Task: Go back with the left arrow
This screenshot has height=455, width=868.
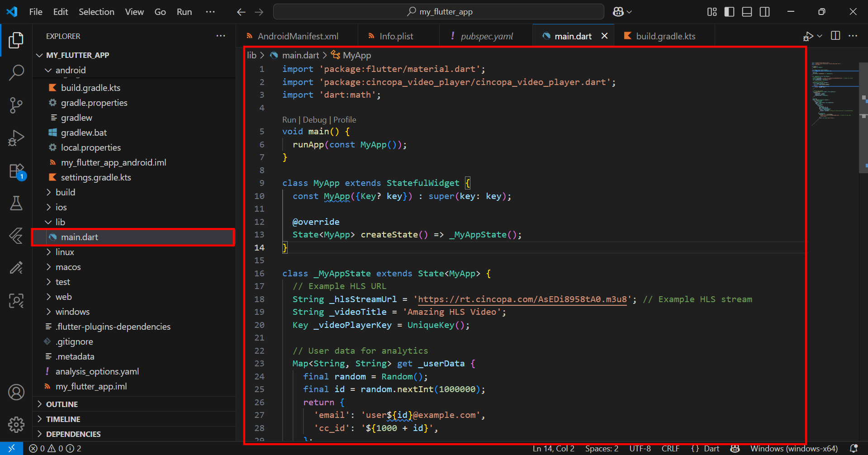Action: (x=241, y=12)
